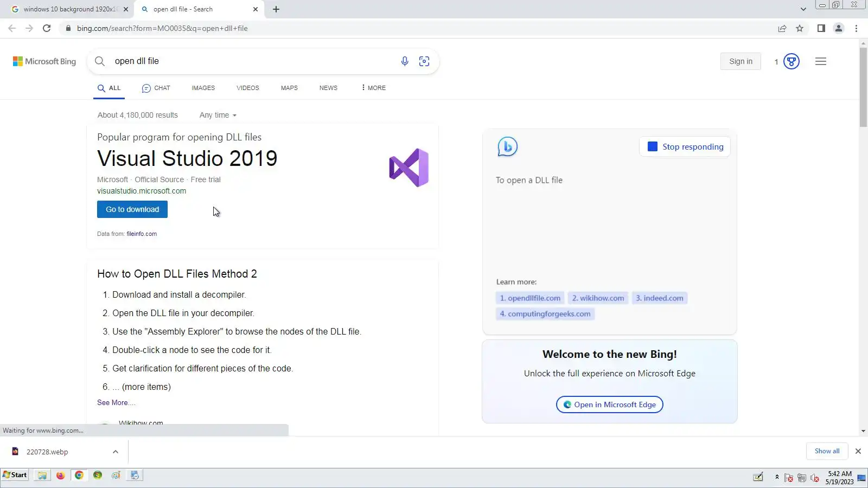The width and height of the screenshot is (868, 488).
Task: Switch to the IMAGES tab
Action: click(203, 88)
